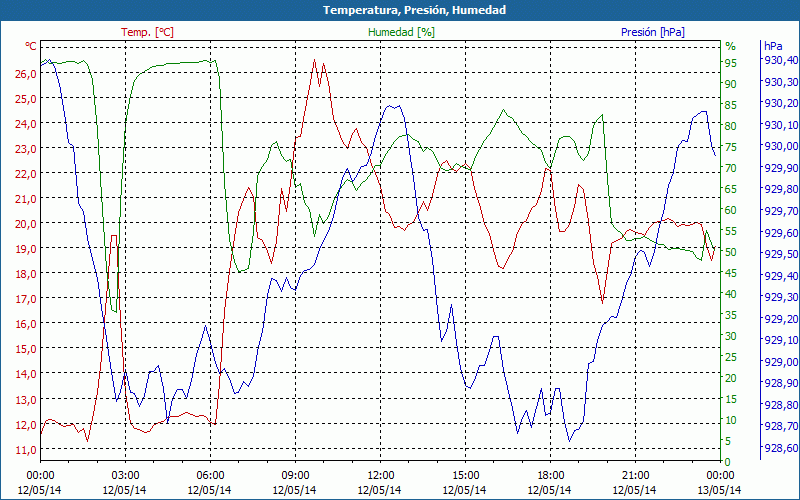Viewport: 800px width, 500px height.
Task: Click temperature axis value '18,0'
Action: click(x=26, y=273)
